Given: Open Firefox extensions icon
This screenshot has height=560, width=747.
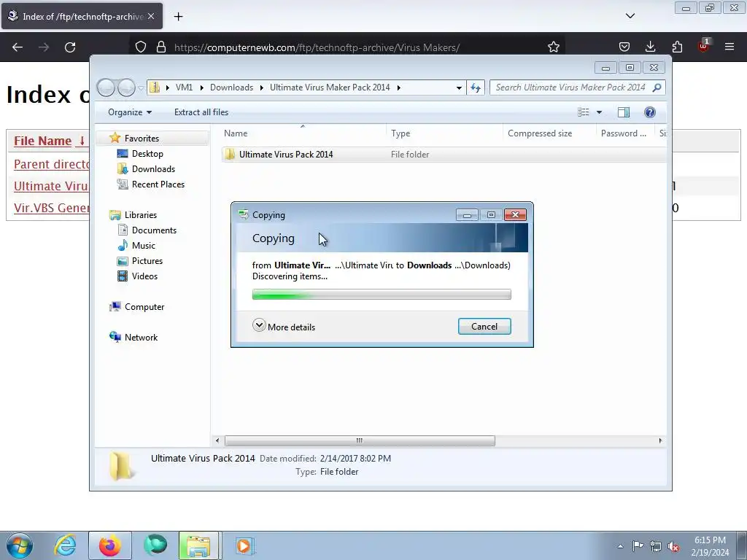Looking at the screenshot, I should (x=677, y=47).
